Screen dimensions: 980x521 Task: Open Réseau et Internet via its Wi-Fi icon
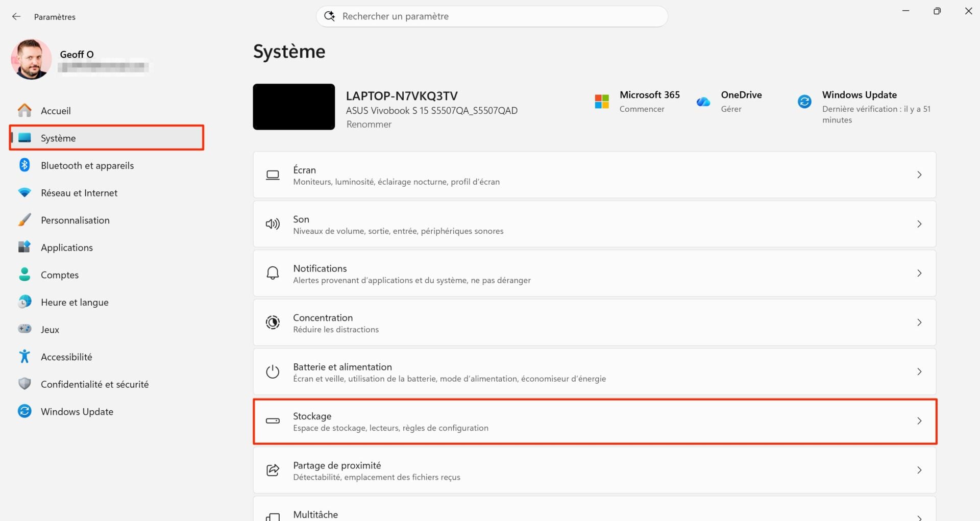24,192
